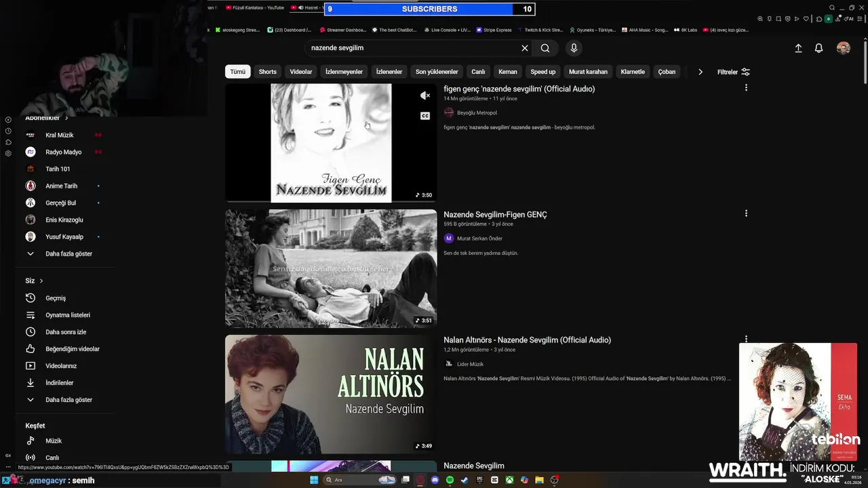Viewport: 868px width, 488px height.
Task: Open Windows Start button on taskbar
Action: tap(314, 480)
